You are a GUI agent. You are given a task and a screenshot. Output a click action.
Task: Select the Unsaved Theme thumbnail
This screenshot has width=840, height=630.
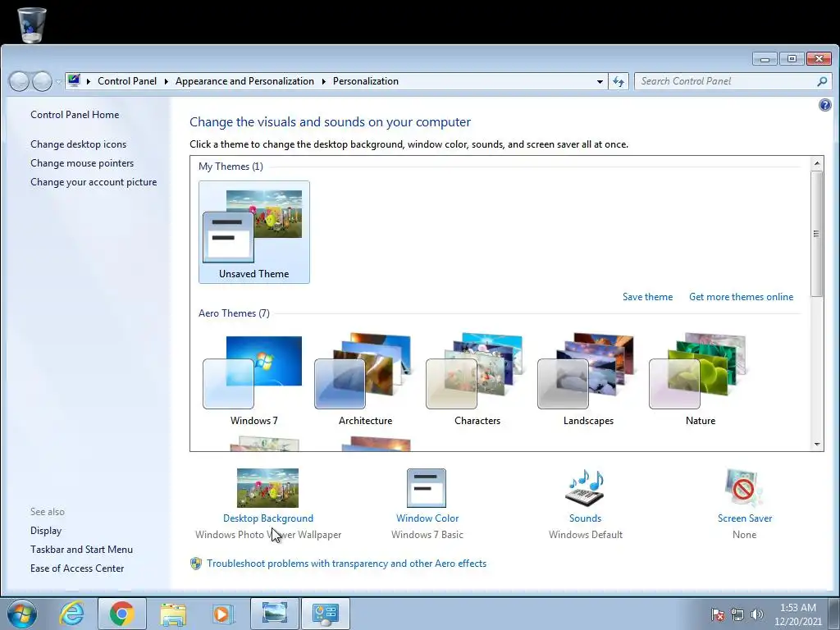(x=254, y=232)
